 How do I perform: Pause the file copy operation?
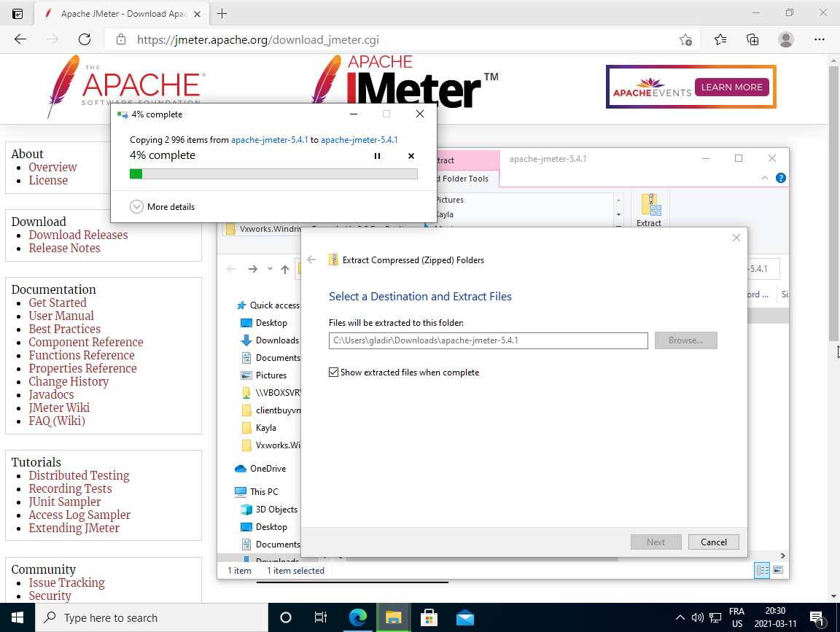(x=377, y=156)
